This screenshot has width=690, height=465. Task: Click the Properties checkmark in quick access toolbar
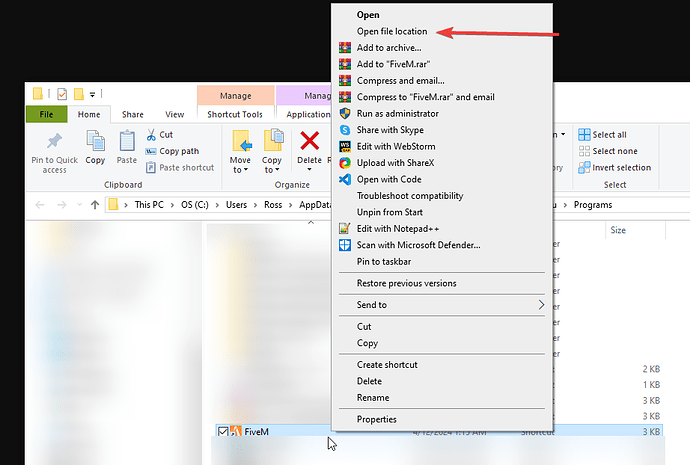(x=62, y=94)
